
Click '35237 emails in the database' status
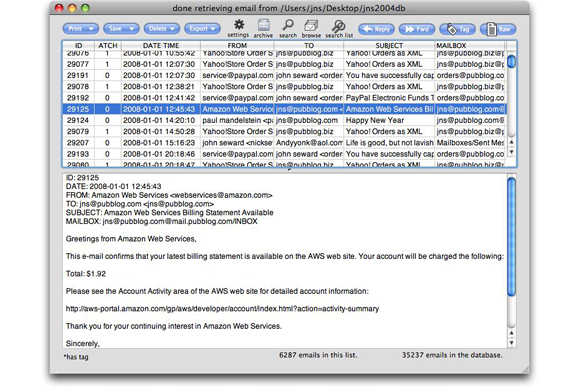[x=452, y=355]
